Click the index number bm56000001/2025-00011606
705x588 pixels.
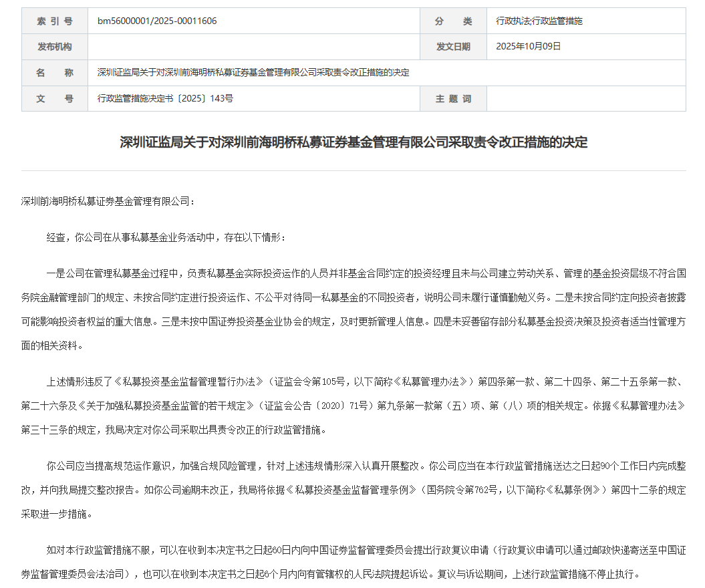(x=157, y=21)
